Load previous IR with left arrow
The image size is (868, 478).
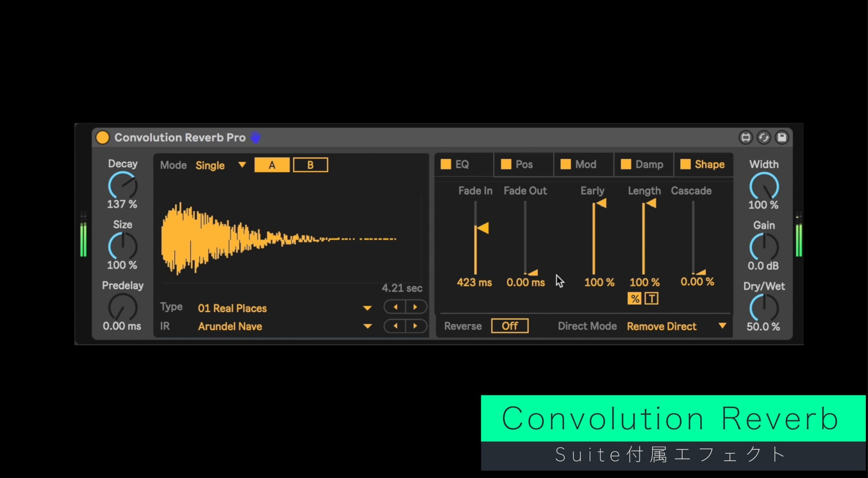[x=395, y=326]
